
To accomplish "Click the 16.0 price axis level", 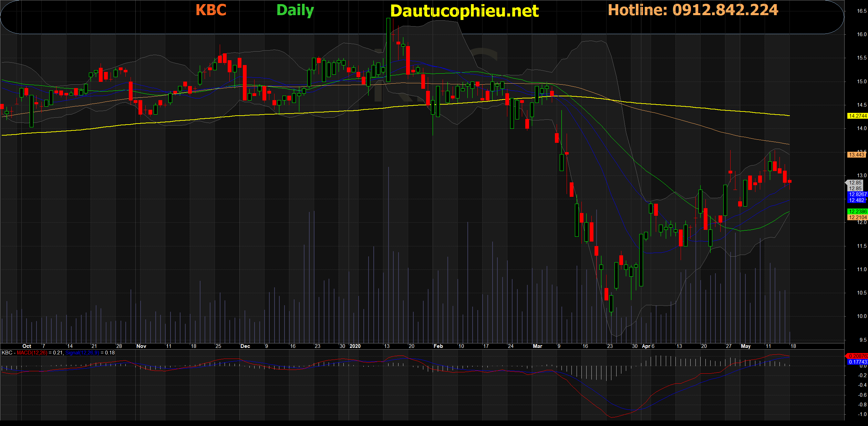I will [861, 34].
